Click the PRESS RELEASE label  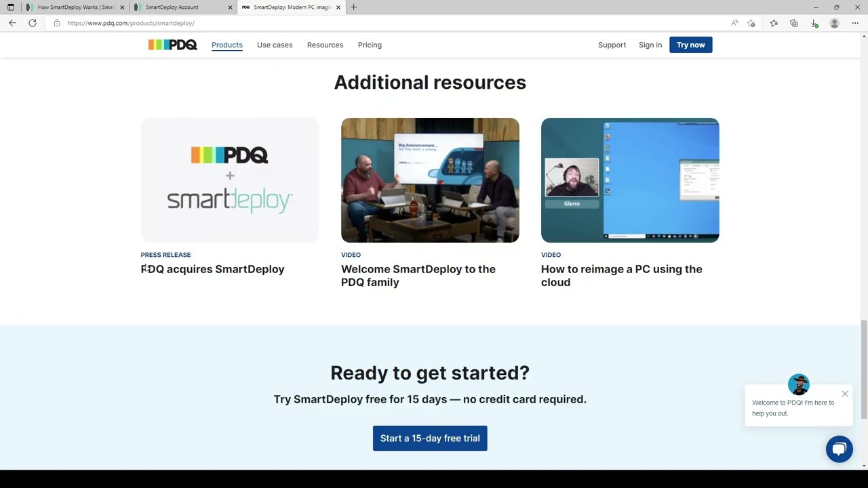(x=165, y=255)
